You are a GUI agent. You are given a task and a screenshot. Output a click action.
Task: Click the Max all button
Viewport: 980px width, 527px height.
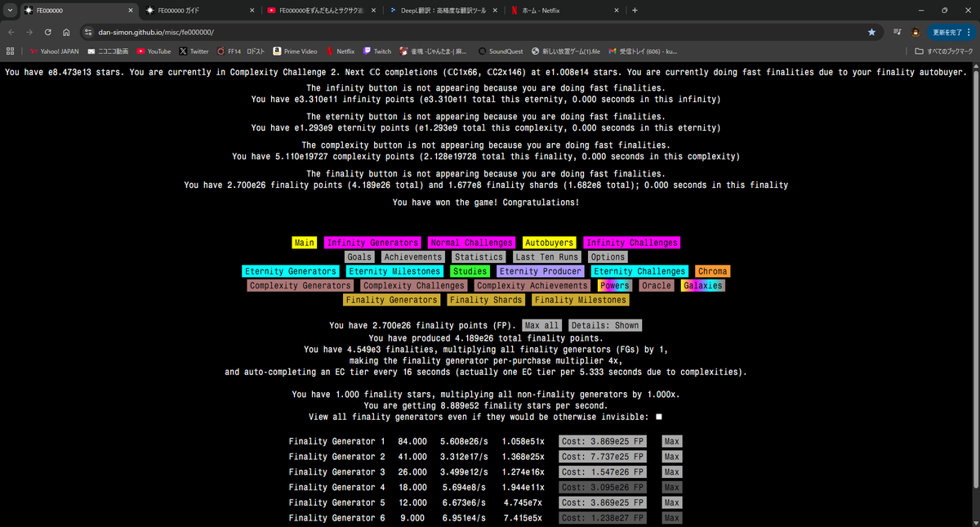(542, 325)
